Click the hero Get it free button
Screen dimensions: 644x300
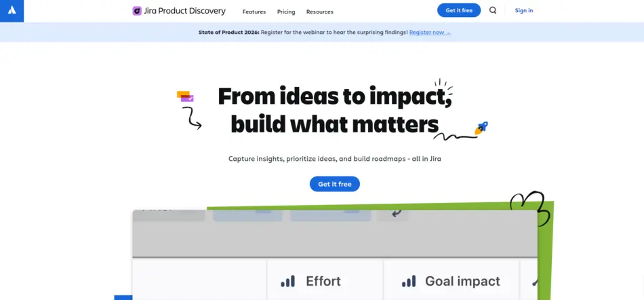[335, 184]
